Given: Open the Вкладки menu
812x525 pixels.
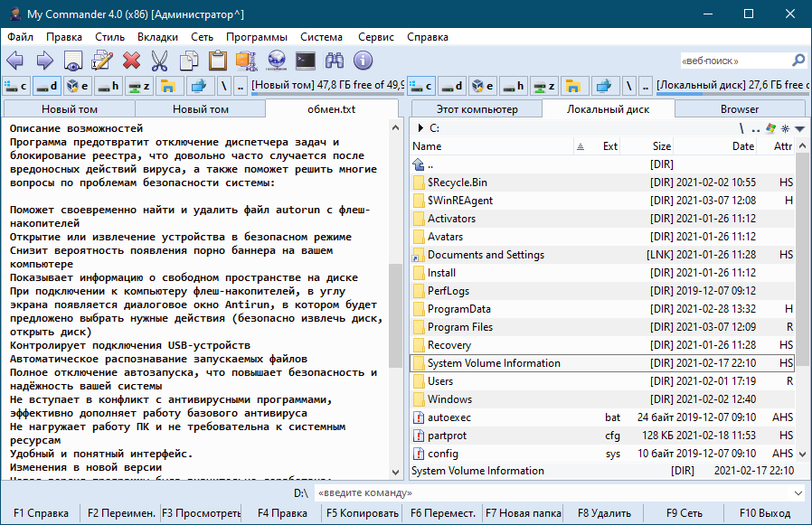Looking at the screenshot, I should 158,37.
